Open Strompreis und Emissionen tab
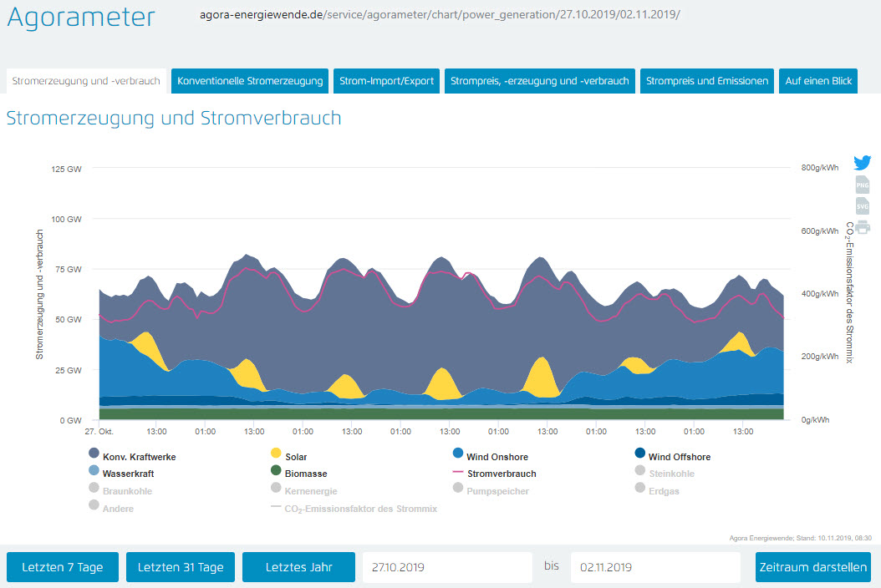The image size is (881, 588). [707, 81]
